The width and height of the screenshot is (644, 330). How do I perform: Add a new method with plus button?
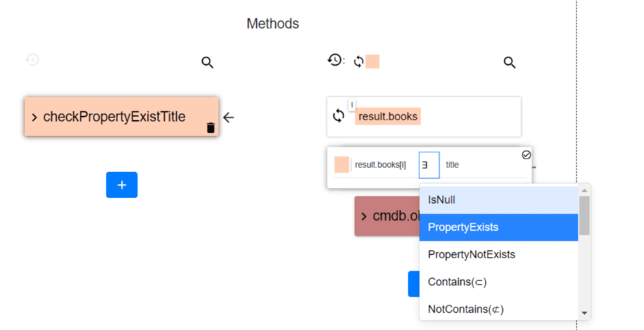pos(122,185)
